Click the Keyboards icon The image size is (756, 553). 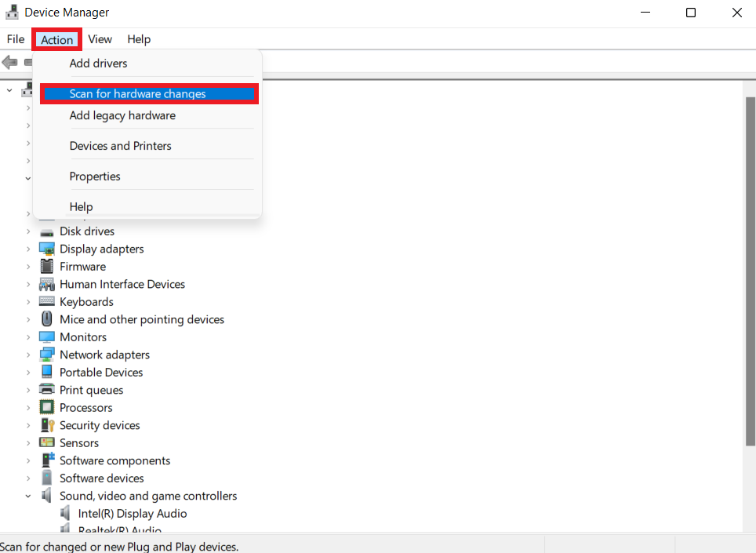tap(47, 302)
